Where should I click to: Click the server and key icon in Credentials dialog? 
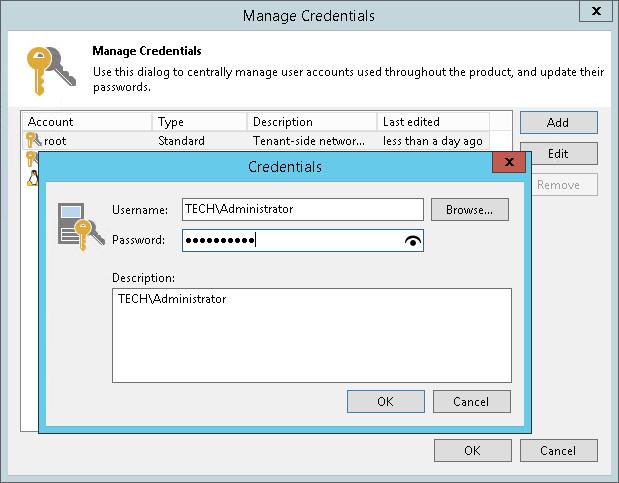(x=77, y=225)
